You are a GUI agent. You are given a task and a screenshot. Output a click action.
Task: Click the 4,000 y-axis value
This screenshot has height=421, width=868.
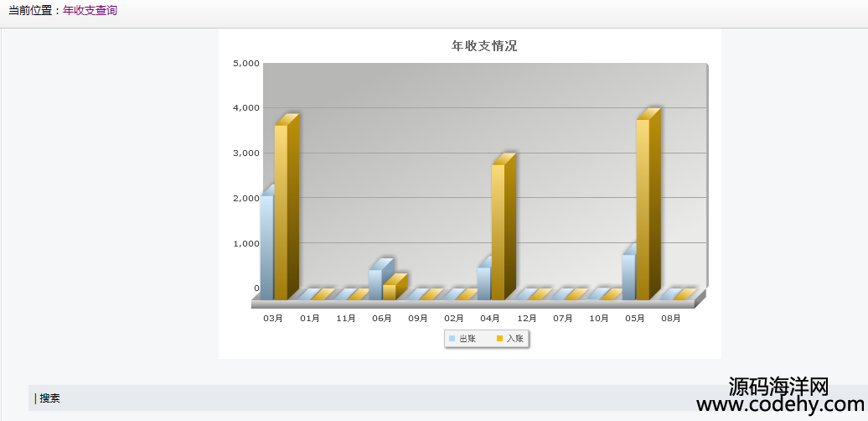click(246, 108)
